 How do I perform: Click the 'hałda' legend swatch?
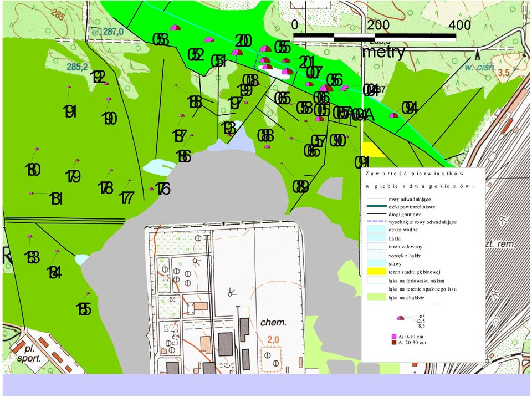(x=377, y=238)
